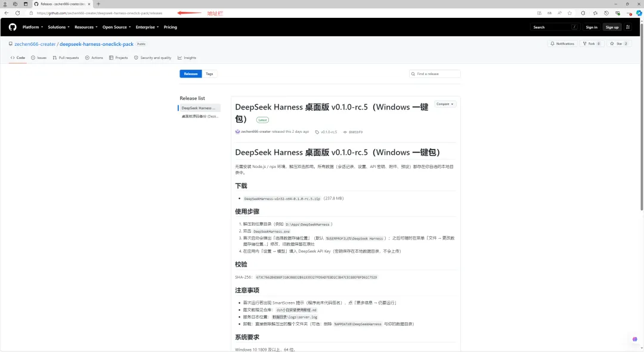Image resolution: width=644 pixels, height=352 pixels.
Task: Click the Latest release badge
Action: tap(262, 120)
